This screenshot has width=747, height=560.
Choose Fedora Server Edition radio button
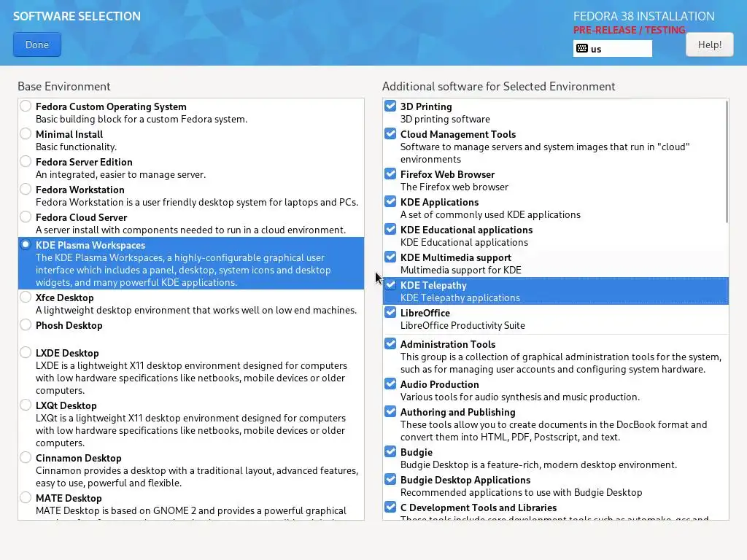click(x=26, y=161)
